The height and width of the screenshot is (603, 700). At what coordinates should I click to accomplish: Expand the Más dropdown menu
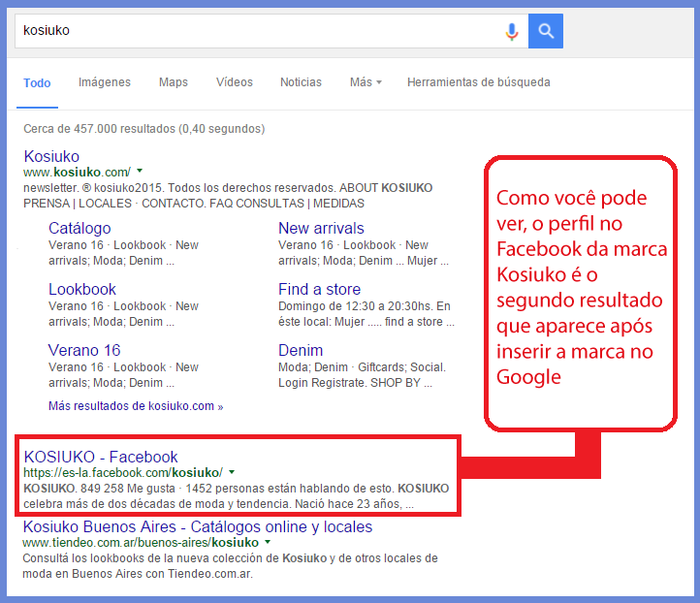(366, 82)
